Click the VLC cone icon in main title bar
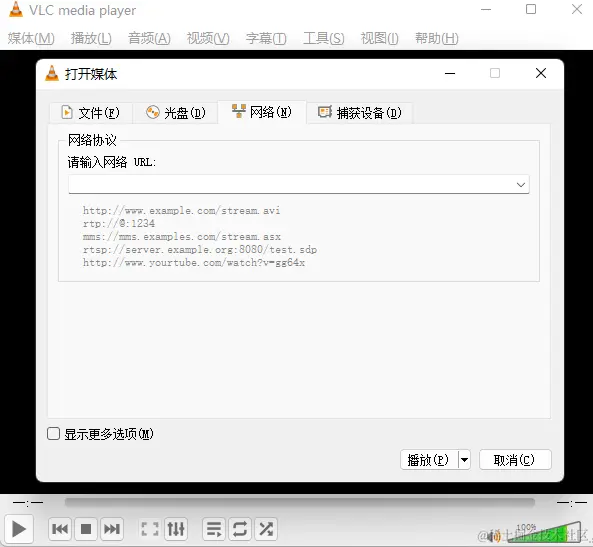The image size is (593, 547). 16,9
